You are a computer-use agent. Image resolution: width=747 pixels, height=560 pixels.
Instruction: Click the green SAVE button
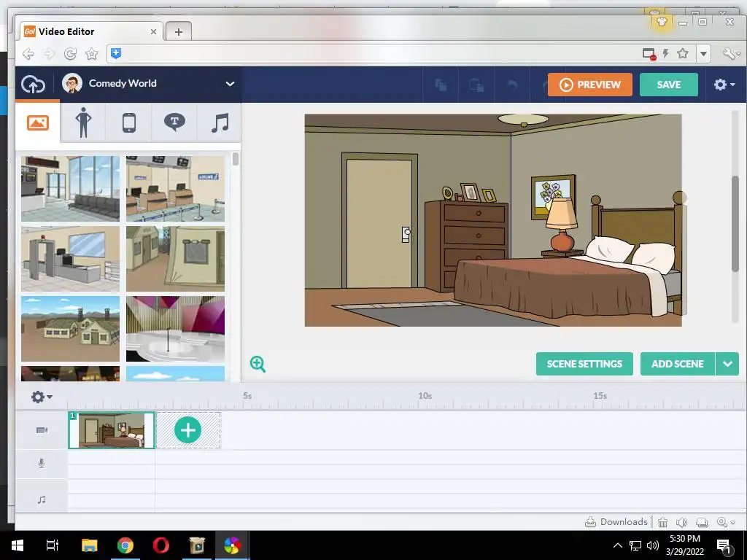tap(668, 85)
